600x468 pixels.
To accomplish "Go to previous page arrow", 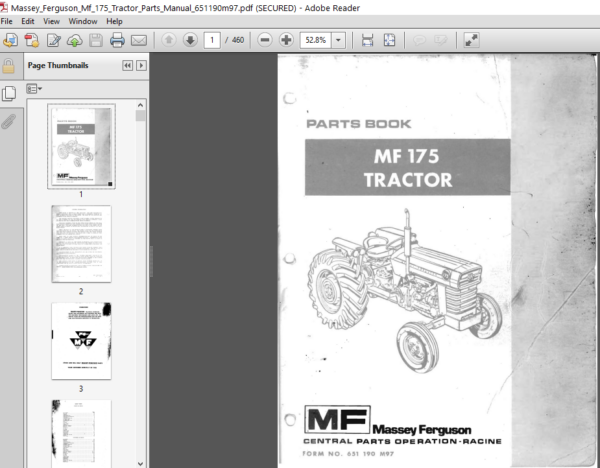I will pos(169,40).
